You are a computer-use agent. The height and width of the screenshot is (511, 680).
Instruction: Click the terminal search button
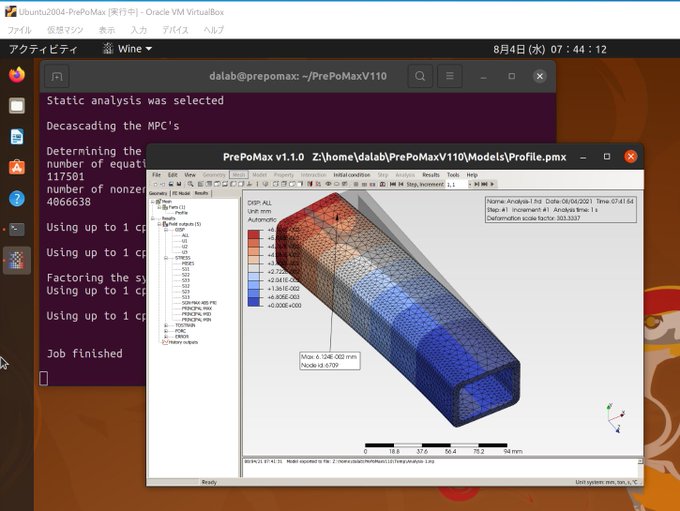(420, 76)
